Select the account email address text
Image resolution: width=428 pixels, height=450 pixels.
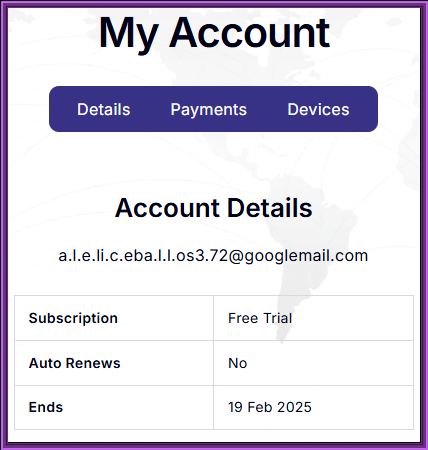[x=213, y=256]
